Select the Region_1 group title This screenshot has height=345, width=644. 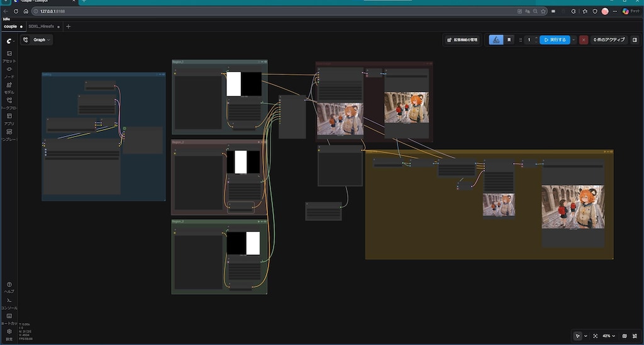tap(178, 62)
